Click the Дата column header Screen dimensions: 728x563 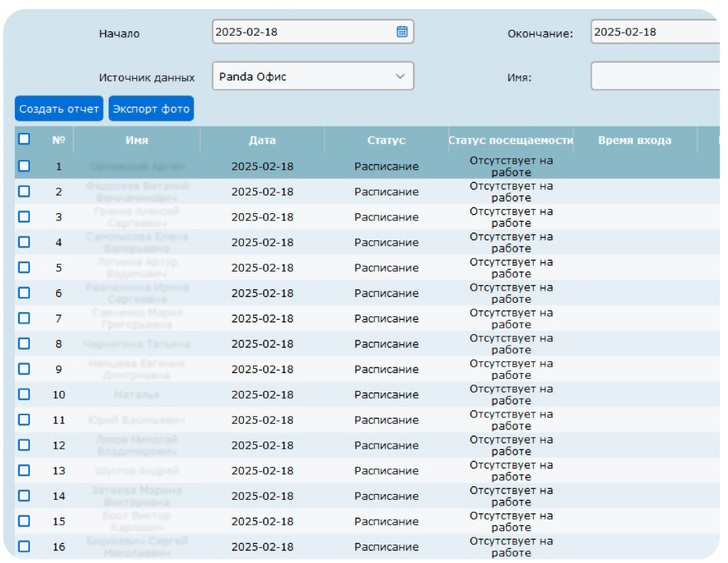(x=262, y=140)
